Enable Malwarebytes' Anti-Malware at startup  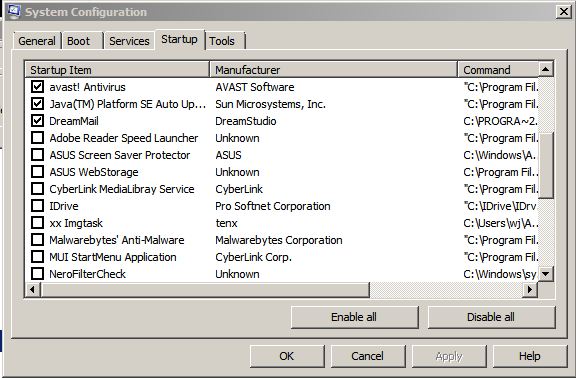pyautogui.click(x=37, y=240)
